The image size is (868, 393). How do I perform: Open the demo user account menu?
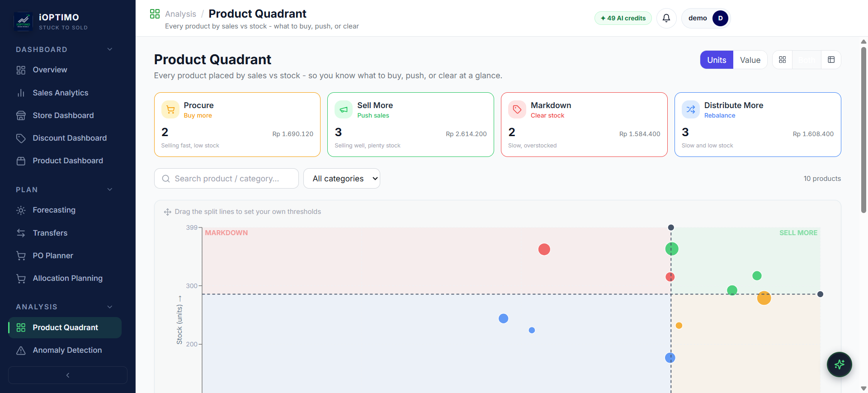coord(706,18)
